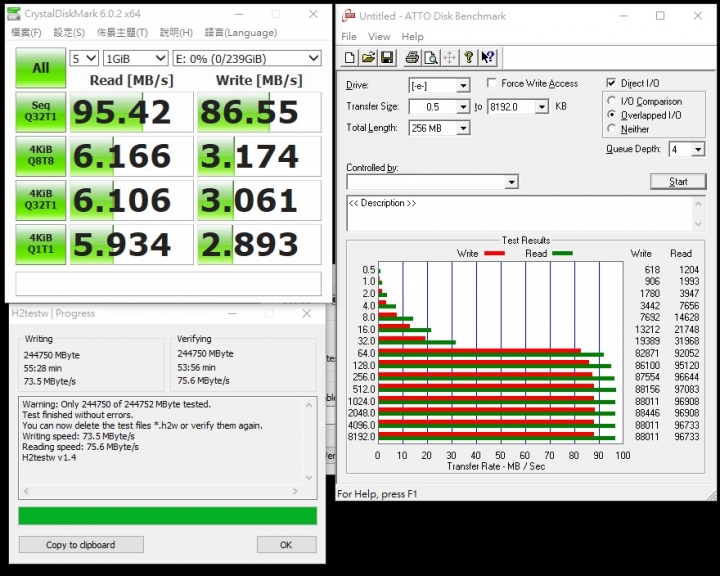Click the Verifying 75.6 MByte/s value

pos(203,380)
